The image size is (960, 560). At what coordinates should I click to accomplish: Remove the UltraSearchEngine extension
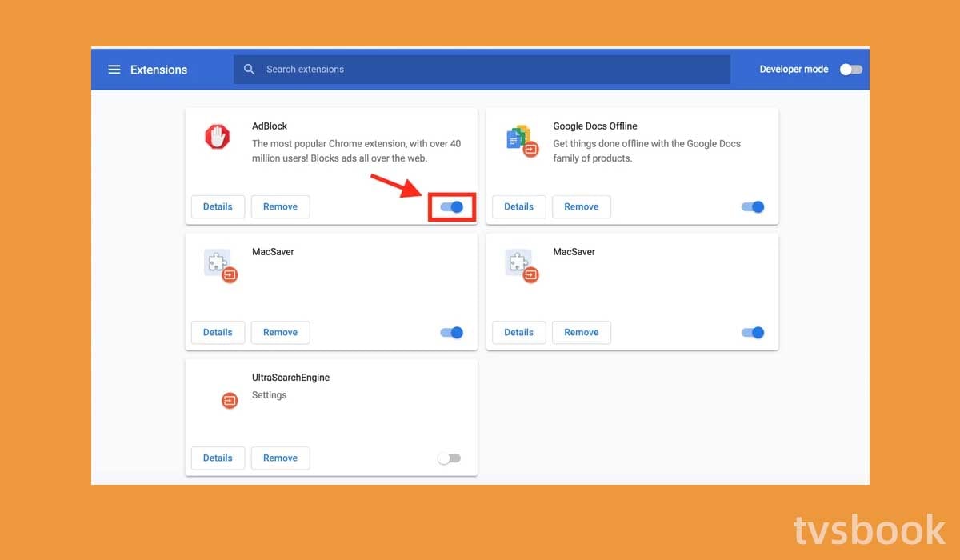(280, 458)
